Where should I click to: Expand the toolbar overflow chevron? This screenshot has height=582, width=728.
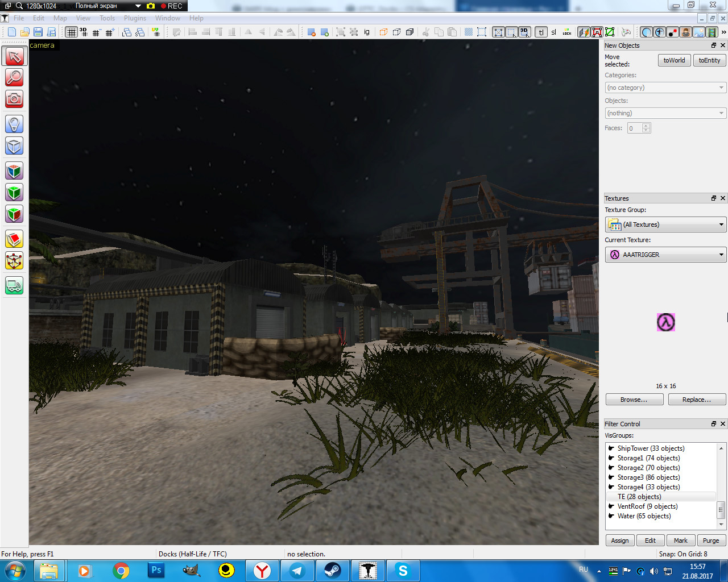[723, 32]
